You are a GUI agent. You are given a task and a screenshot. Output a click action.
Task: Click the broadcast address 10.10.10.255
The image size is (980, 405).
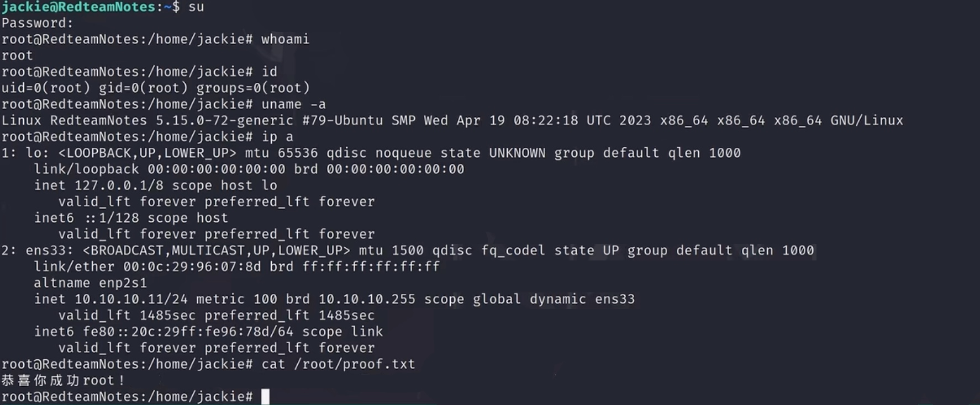(x=367, y=299)
